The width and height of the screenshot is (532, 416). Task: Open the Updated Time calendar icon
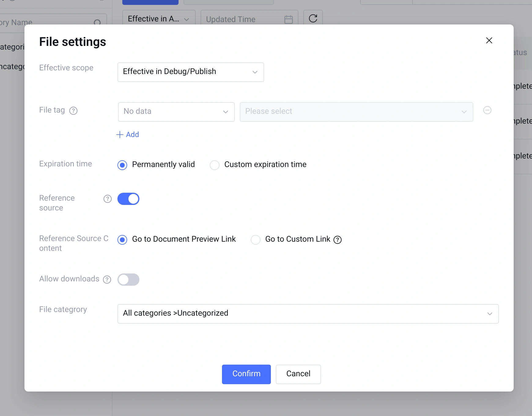[289, 19]
